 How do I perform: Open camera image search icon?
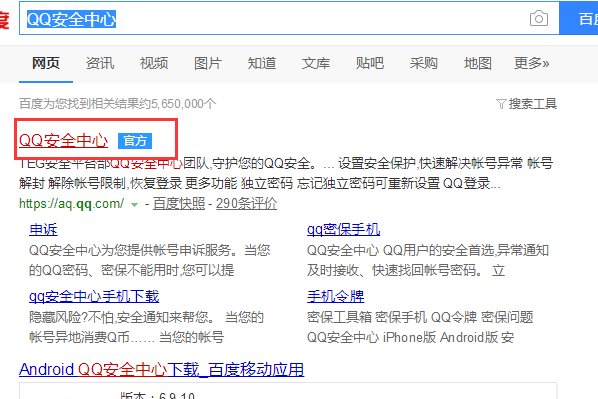(x=539, y=18)
